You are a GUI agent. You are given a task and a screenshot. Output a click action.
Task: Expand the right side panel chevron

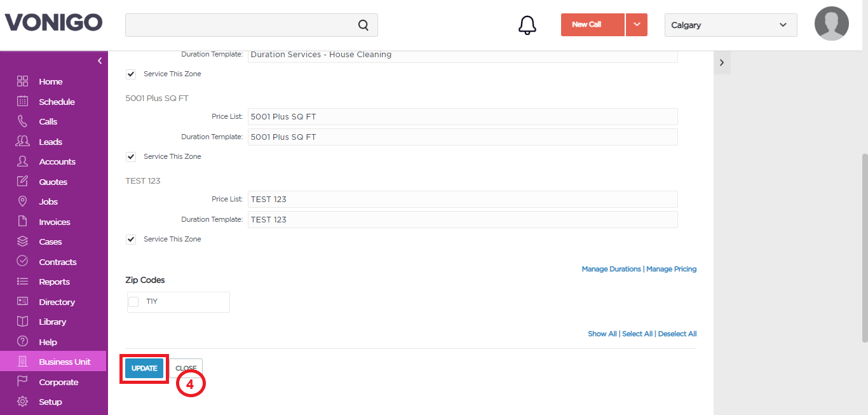tap(722, 62)
